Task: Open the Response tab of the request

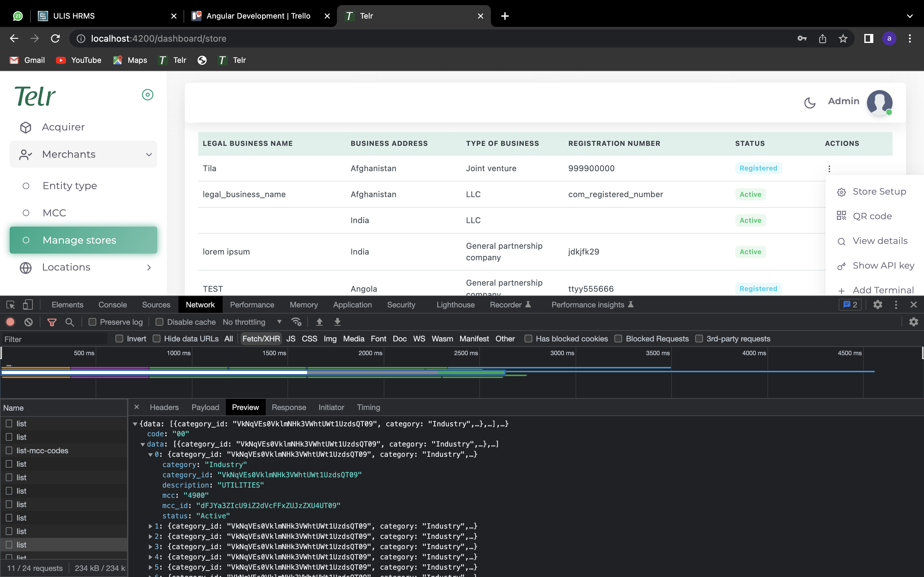Action: point(289,407)
